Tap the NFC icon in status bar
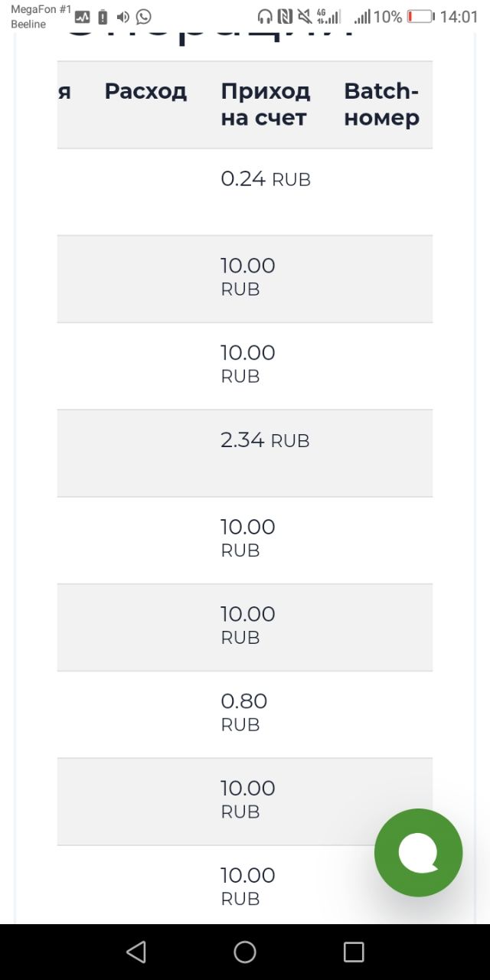The width and height of the screenshot is (490, 980). (x=285, y=17)
